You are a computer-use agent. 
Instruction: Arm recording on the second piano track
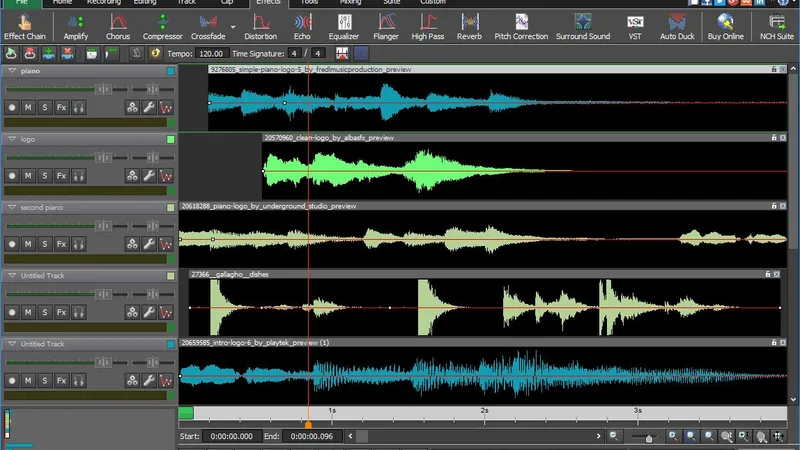(x=12, y=243)
